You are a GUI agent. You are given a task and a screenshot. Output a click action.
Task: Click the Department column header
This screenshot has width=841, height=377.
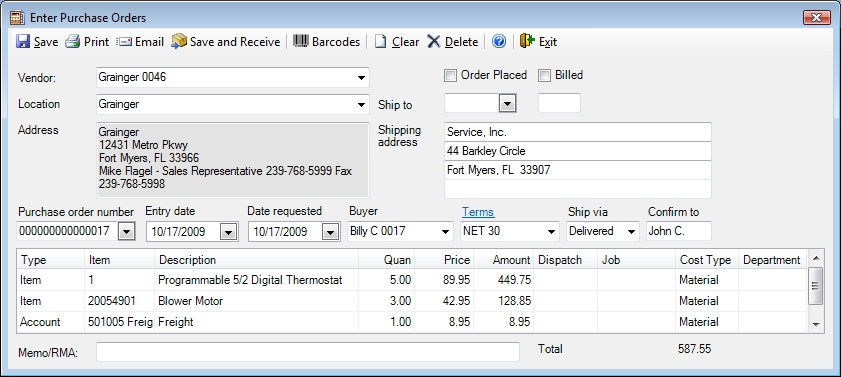click(x=773, y=260)
